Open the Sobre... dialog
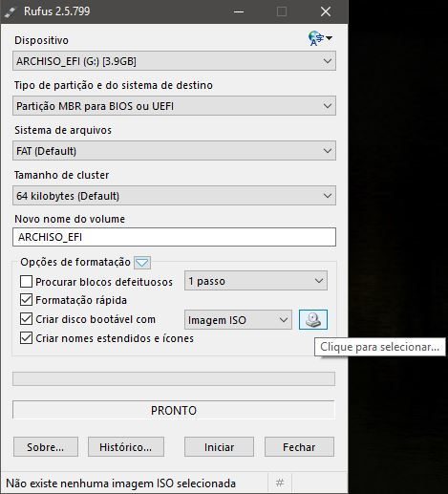Viewport: 448px width, 494px height. 46,447
